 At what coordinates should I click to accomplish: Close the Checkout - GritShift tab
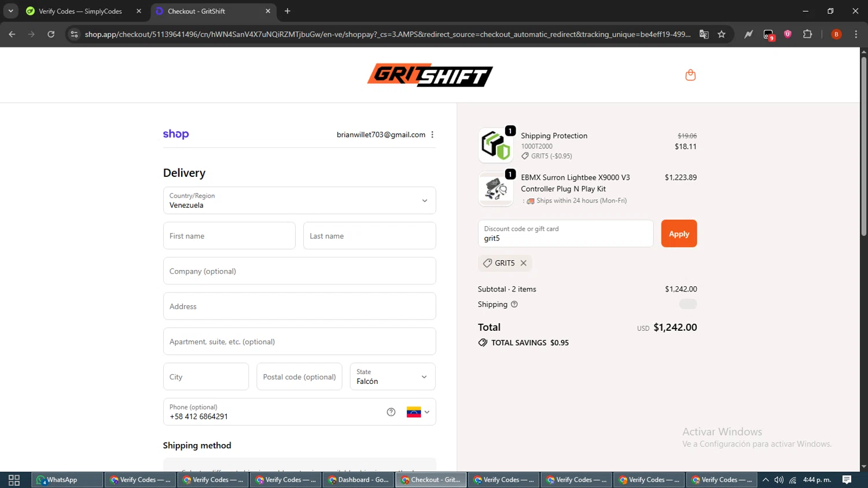click(x=268, y=11)
